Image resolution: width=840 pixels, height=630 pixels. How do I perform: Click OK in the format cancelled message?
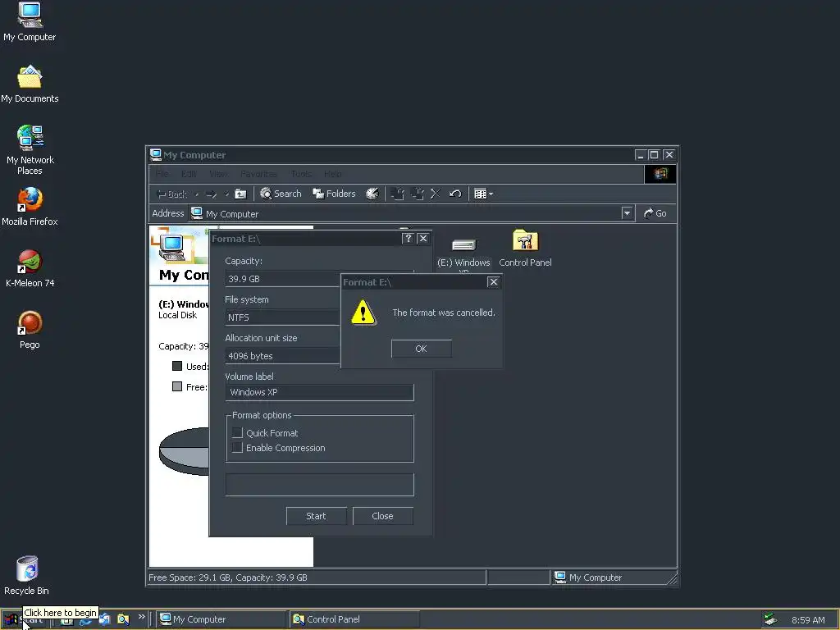click(421, 349)
